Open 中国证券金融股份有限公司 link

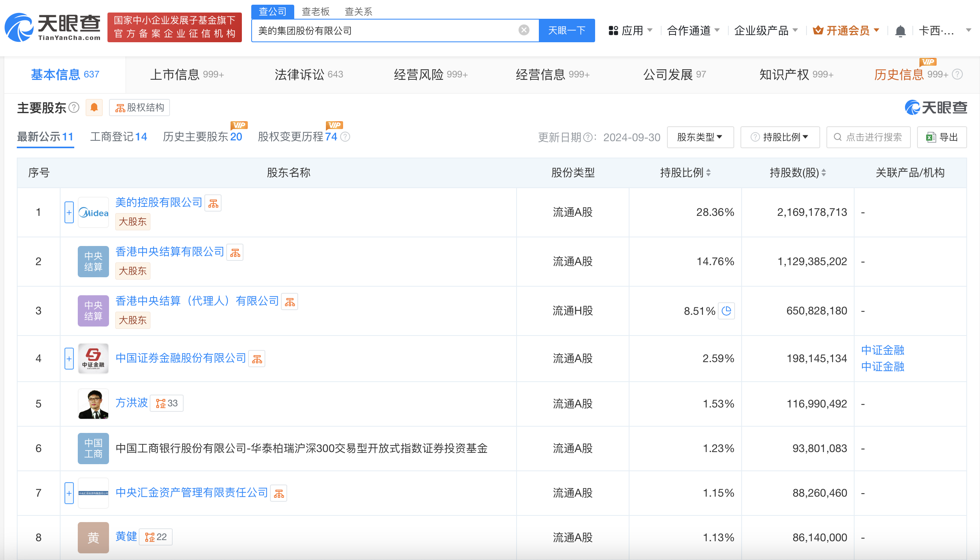[x=181, y=358]
